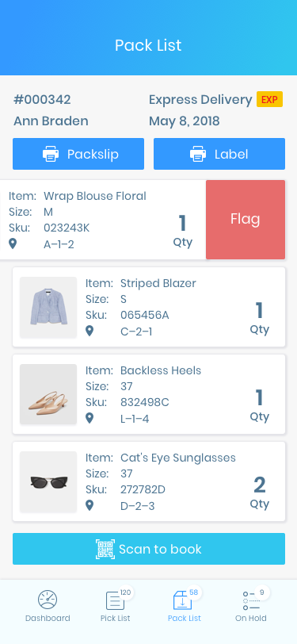Select the Pack List box icon
Viewport: 297px width, 644px height.
click(182, 600)
